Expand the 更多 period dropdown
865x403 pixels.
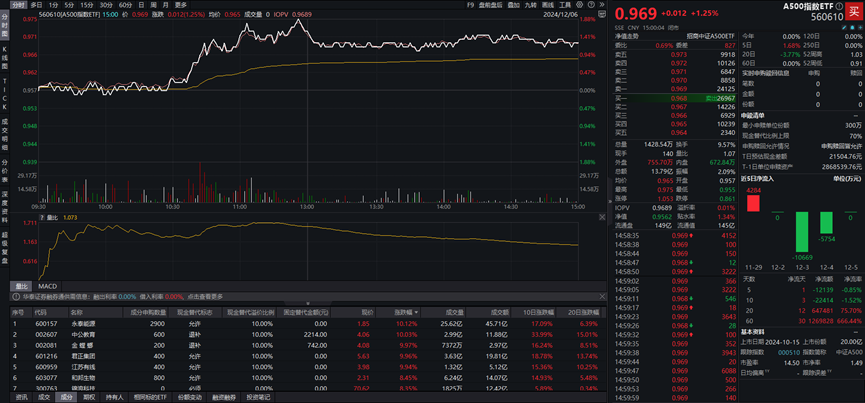[x=182, y=6]
